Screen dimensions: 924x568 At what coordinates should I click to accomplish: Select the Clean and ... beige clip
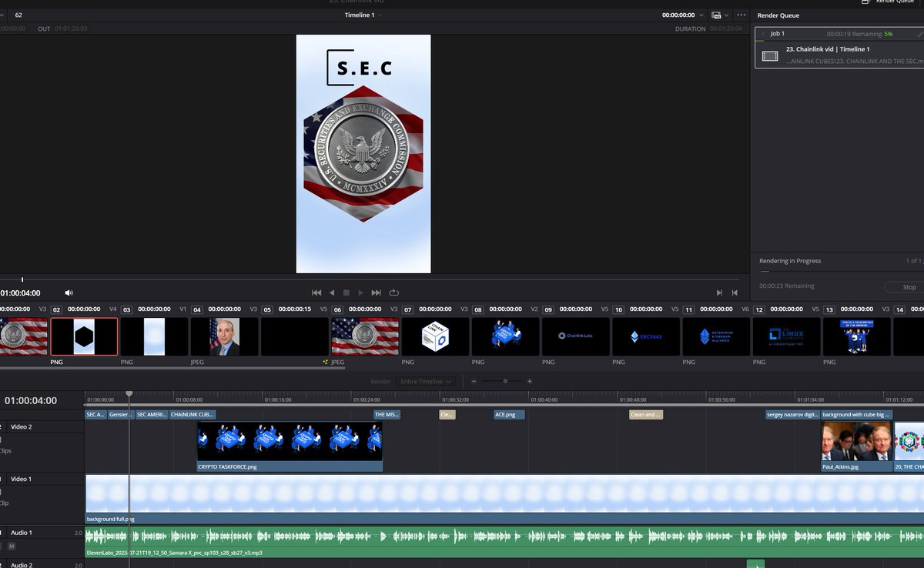(x=645, y=414)
